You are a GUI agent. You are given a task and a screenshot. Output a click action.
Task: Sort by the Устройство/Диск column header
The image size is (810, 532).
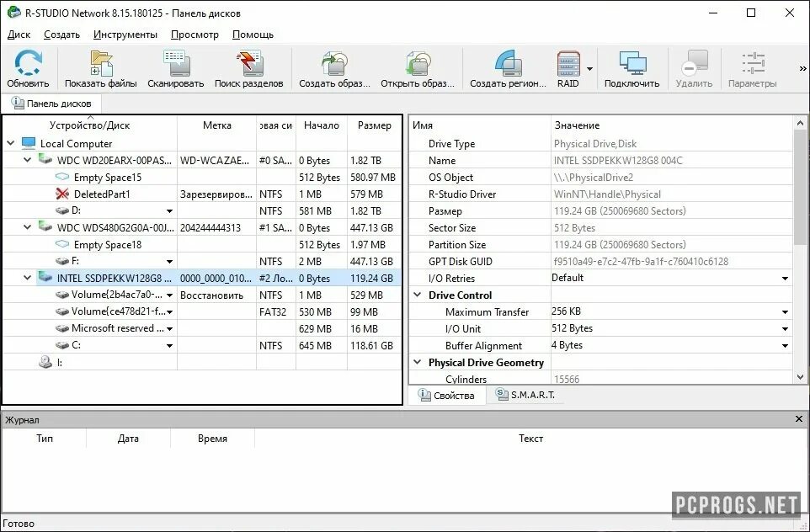[x=90, y=125]
